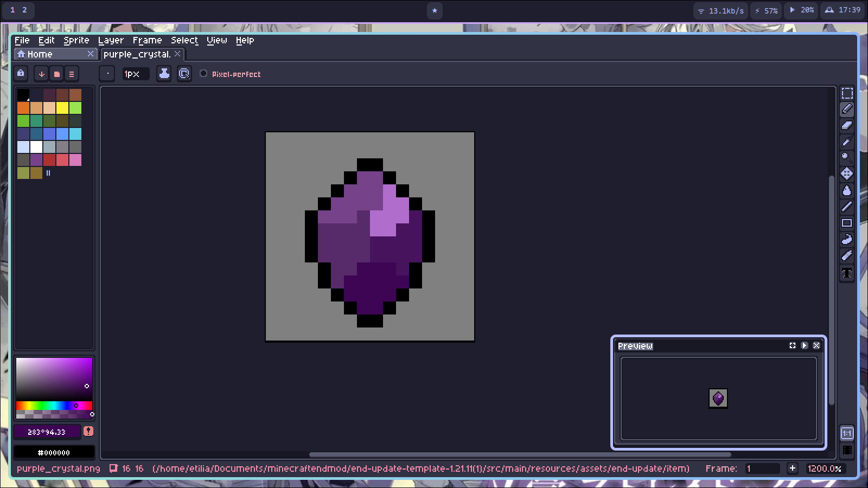Screen dimensions: 868x488
Task: Toggle the 1:1 preview button
Action: [x=847, y=433]
